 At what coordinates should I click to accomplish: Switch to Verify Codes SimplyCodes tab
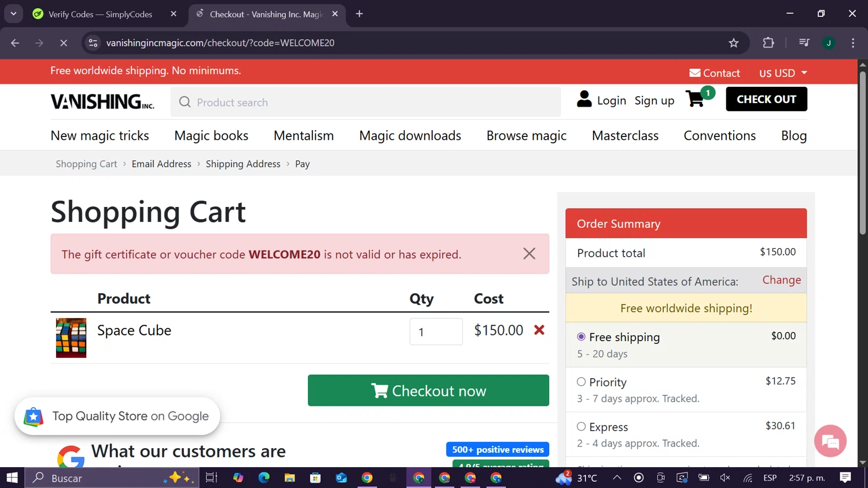click(100, 14)
